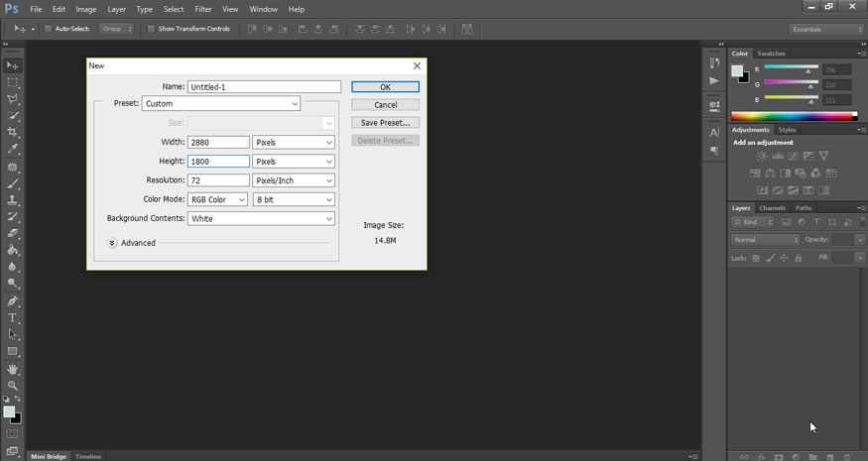The height and width of the screenshot is (461, 868).
Task: Select the Move tool in the toolbar
Action: (x=13, y=65)
